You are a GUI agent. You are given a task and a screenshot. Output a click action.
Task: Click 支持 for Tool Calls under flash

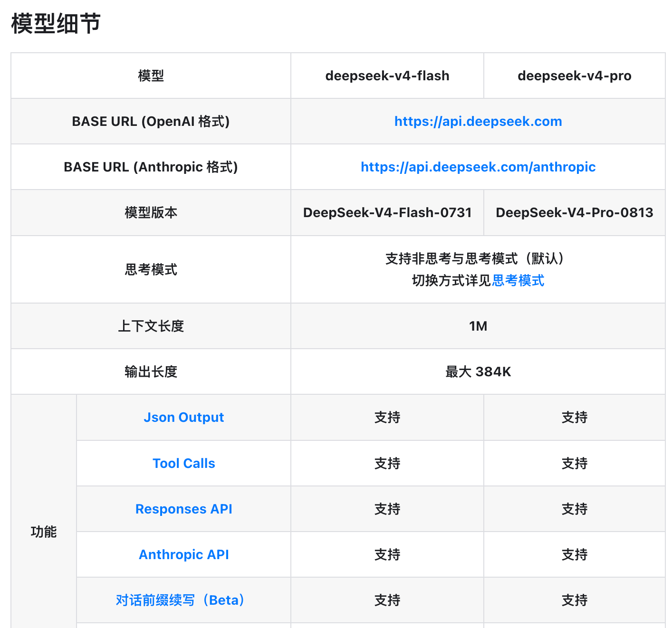[387, 464]
